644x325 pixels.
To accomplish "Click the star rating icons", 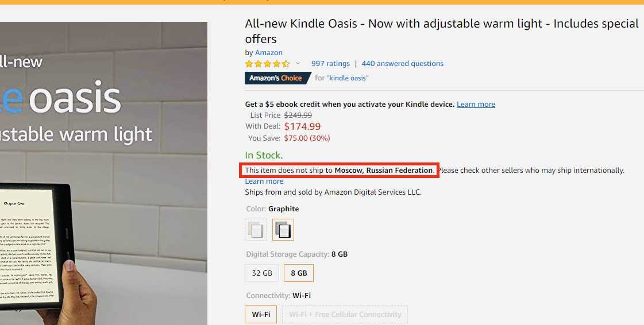I will pos(267,64).
